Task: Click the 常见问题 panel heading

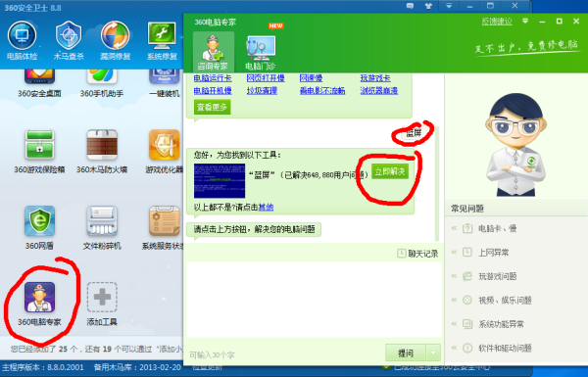Action: click(467, 209)
